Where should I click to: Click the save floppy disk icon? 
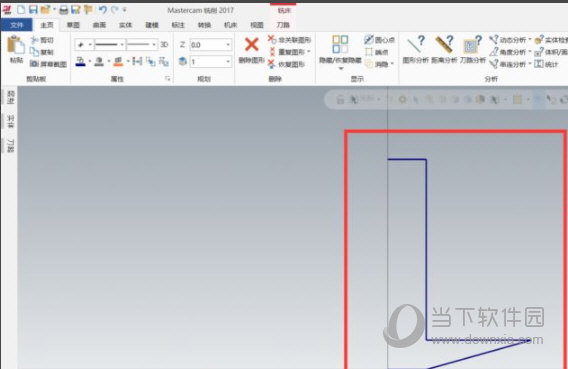(x=33, y=10)
